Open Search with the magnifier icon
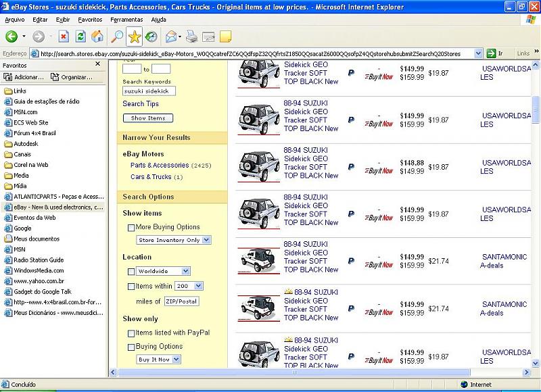 tap(117, 36)
